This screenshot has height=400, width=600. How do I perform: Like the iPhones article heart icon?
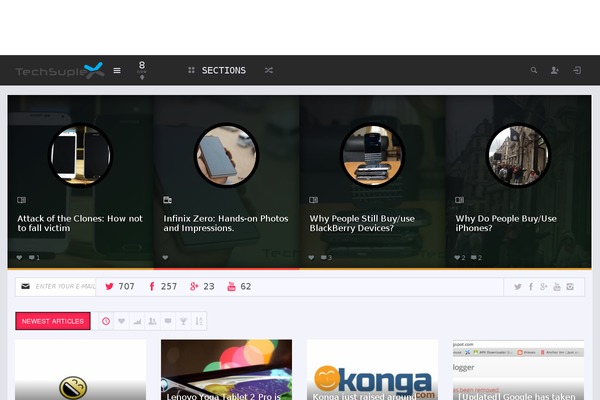[460, 258]
